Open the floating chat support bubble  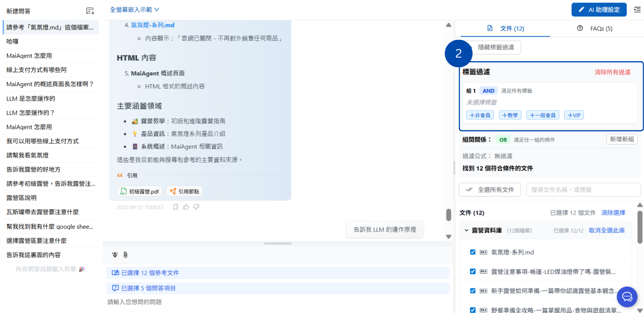click(x=627, y=297)
